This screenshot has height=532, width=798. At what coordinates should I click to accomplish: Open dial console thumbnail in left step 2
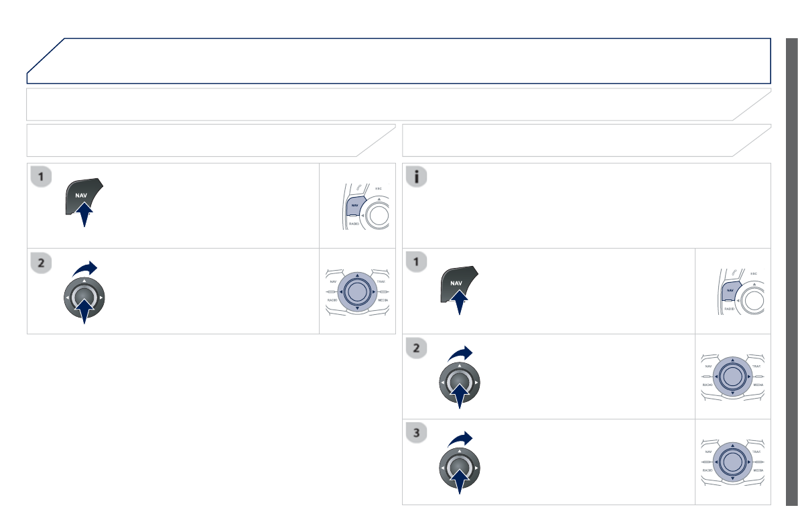click(358, 291)
